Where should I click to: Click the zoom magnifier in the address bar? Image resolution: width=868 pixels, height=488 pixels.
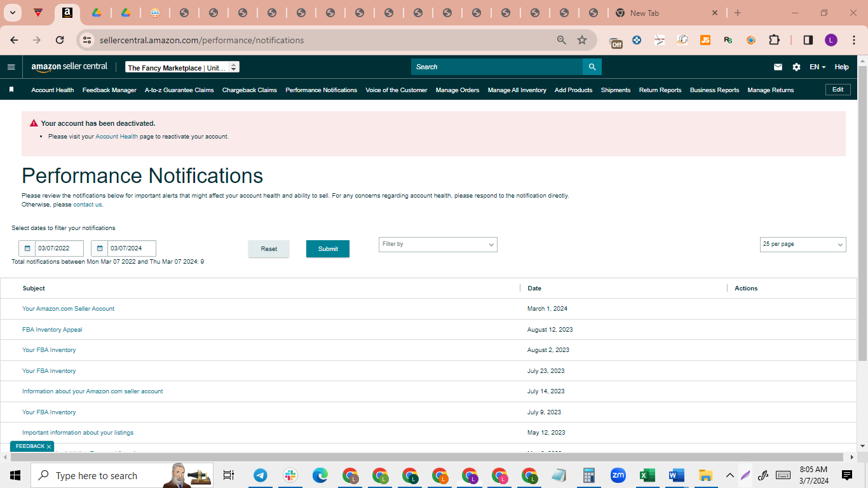pyautogui.click(x=561, y=40)
